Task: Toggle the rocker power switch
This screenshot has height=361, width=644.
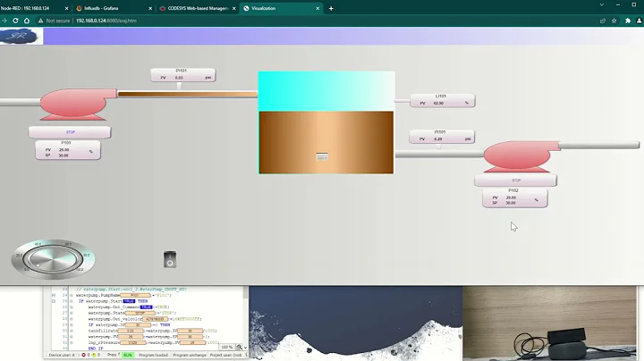Action: pyautogui.click(x=170, y=259)
